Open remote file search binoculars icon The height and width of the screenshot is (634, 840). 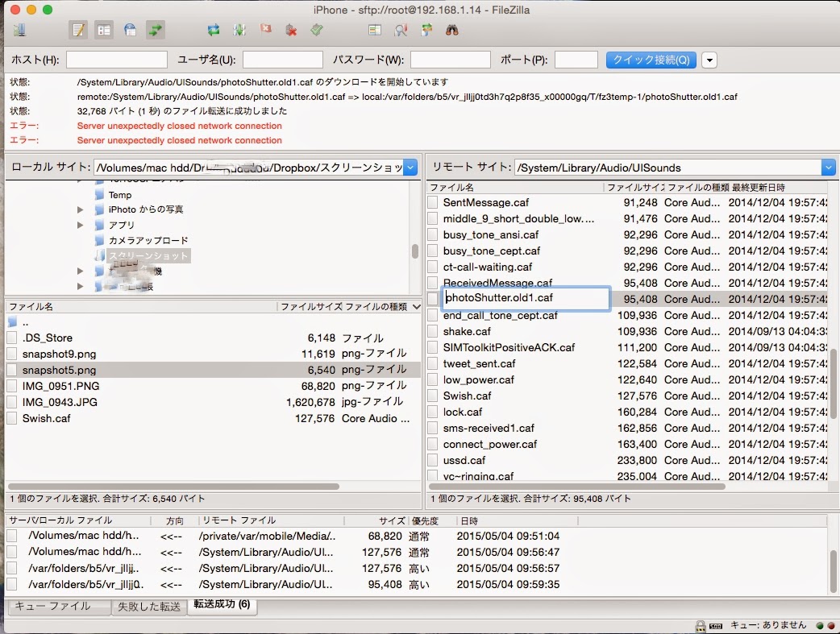pyautogui.click(x=452, y=30)
